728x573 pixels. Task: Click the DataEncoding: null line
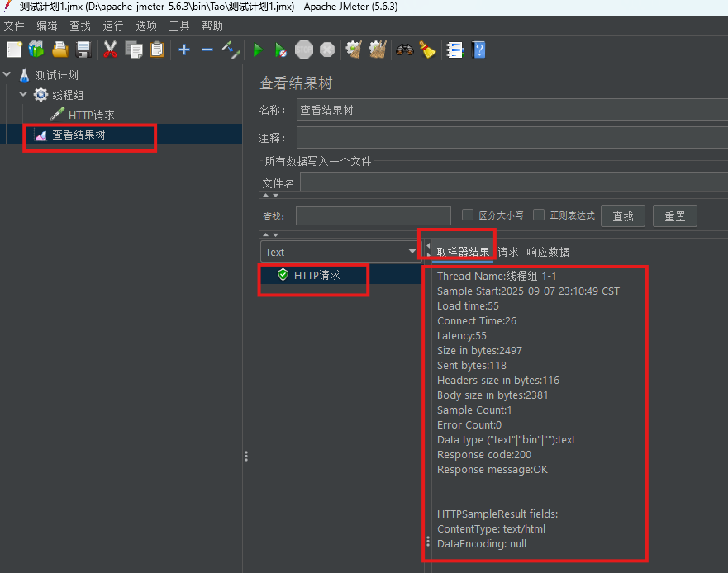[482, 543]
